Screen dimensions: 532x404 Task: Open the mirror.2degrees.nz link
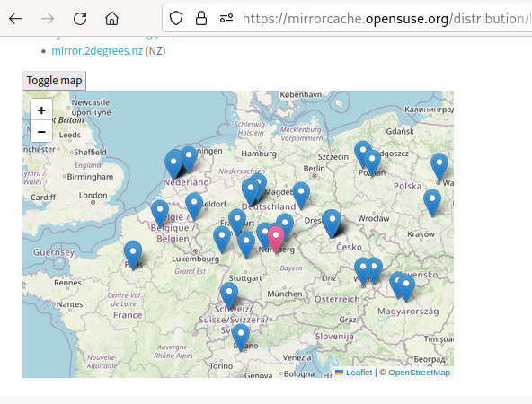[x=97, y=51]
